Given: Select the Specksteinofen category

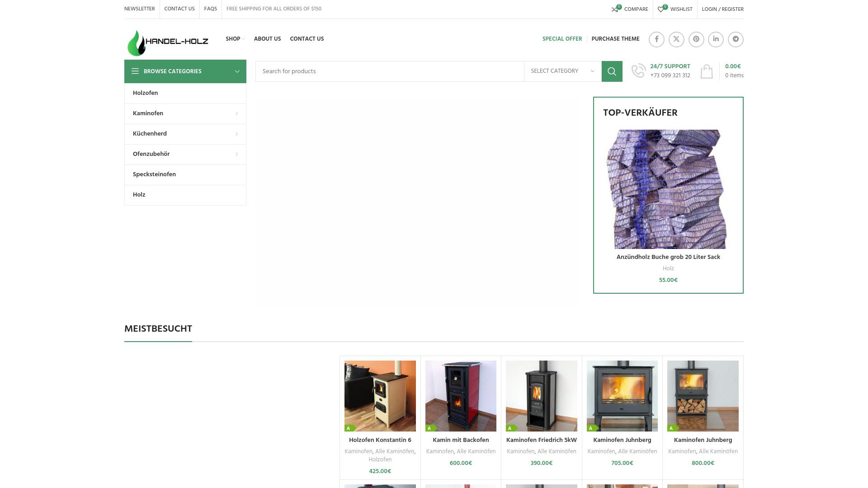Looking at the screenshot, I should tap(185, 174).
